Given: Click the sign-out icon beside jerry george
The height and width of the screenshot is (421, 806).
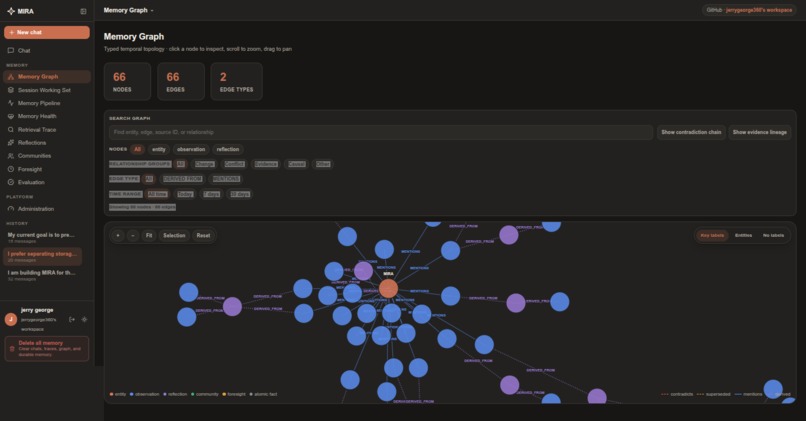Looking at the screenshot, I should [x=72, y=320].
